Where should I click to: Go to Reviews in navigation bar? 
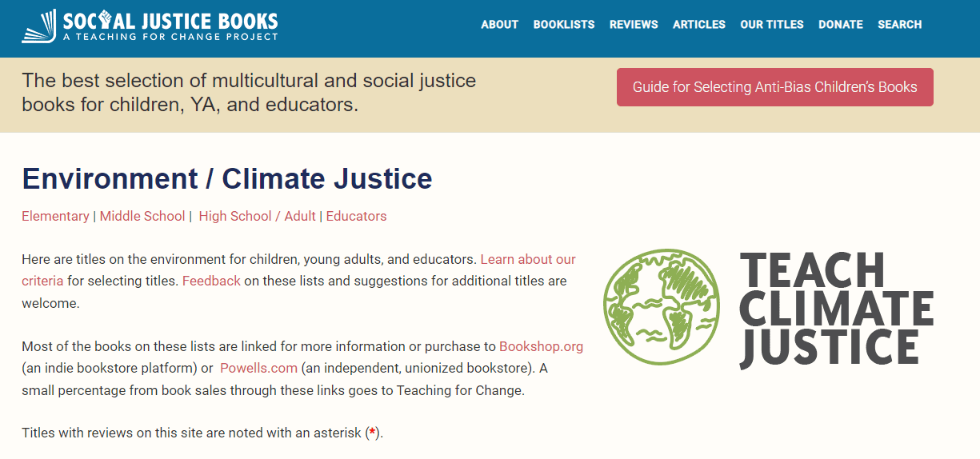coord(634,25)
